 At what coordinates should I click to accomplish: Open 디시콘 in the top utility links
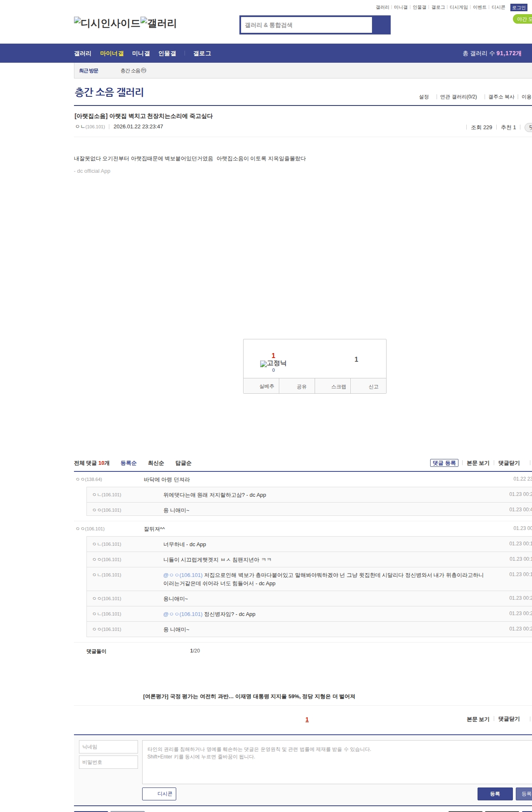click(498, 7)
